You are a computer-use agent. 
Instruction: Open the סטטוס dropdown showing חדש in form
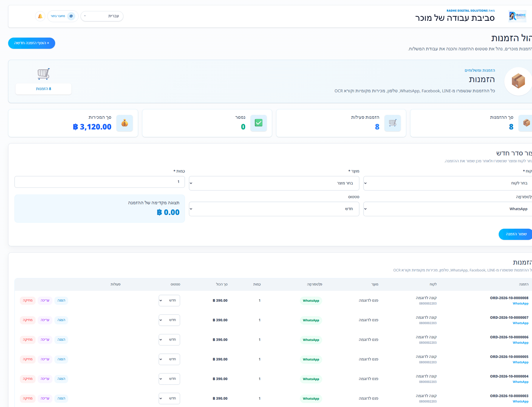(x=274, y=209)
